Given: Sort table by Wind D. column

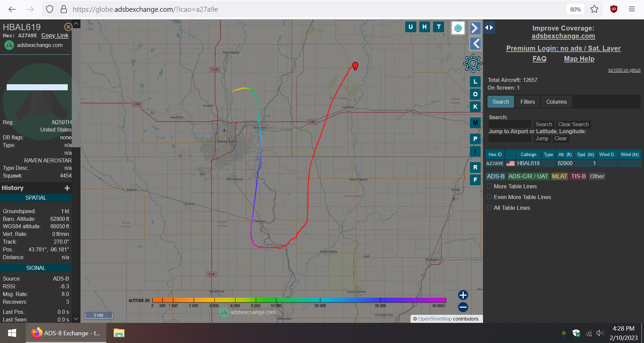Looking at the screenshot, I should 607,154.
